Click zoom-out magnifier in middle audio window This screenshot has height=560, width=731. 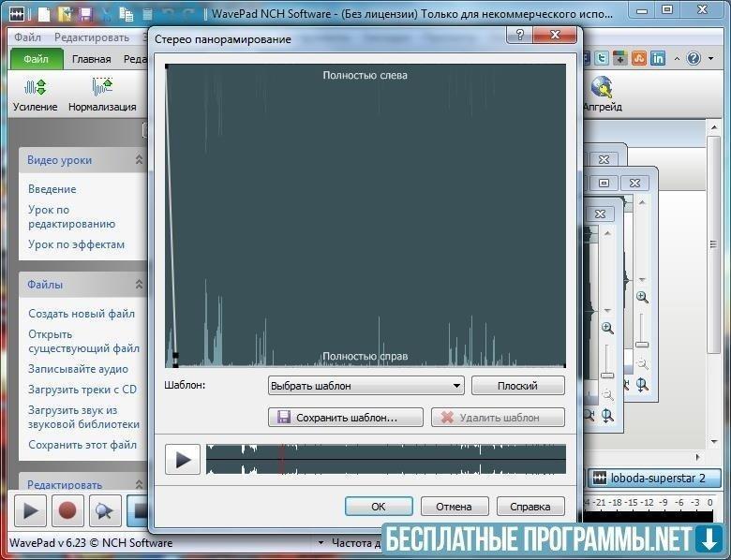pyautogui.click(x=642, y=364)
